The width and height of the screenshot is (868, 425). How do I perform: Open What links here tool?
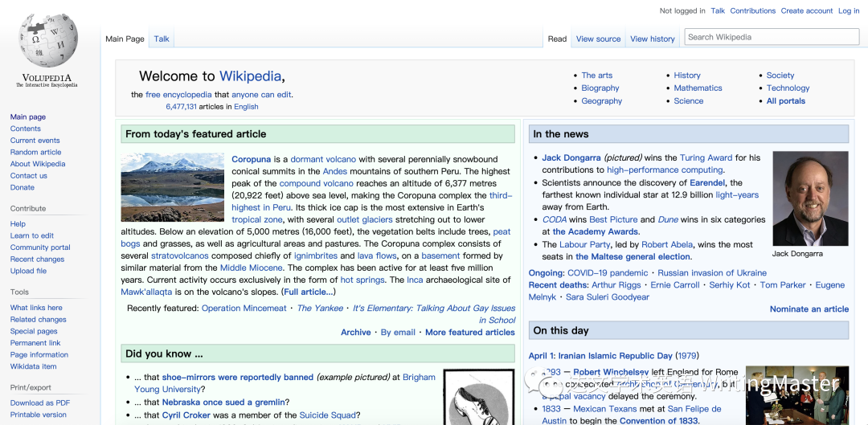[36, 308]
